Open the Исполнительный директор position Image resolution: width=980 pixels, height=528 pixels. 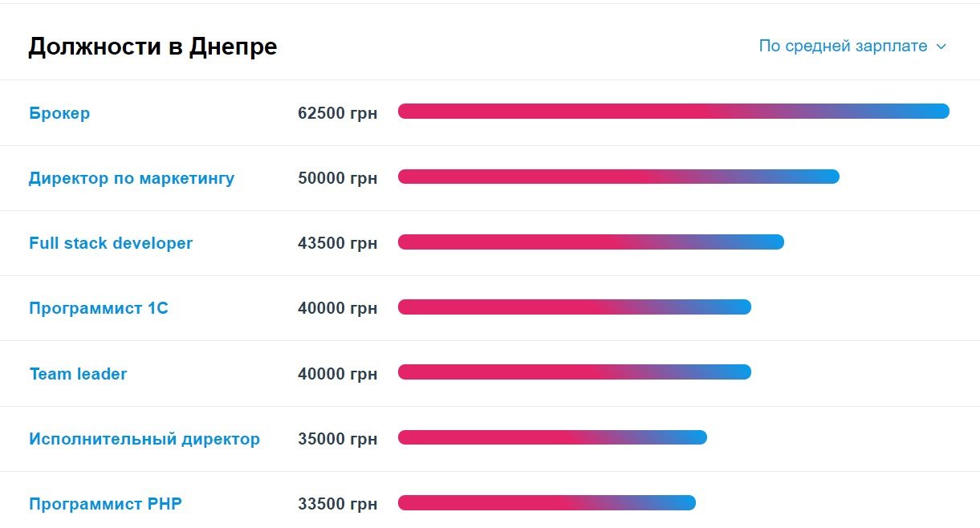point(144,439)
